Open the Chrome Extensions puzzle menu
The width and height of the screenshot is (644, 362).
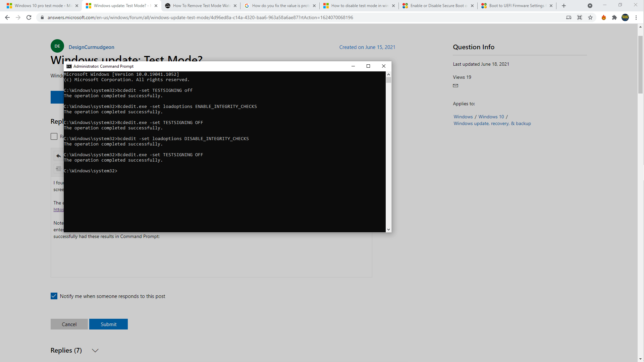coord(614,17)
